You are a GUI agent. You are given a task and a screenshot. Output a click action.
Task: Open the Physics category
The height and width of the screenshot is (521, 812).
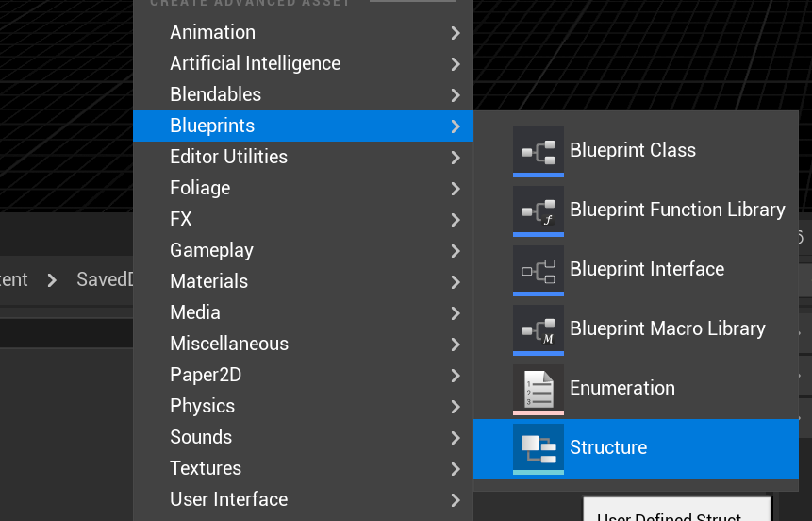click(x=303, y=406)
